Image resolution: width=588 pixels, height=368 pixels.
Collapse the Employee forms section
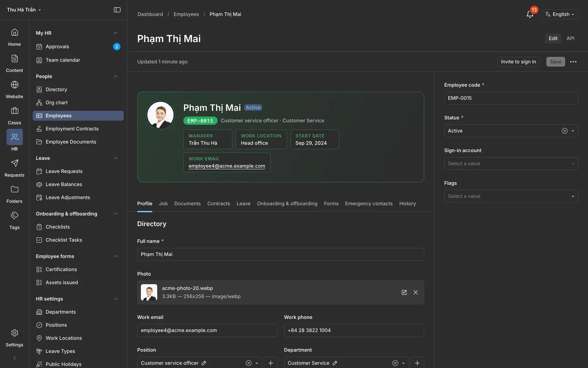[x=115, y=256]
